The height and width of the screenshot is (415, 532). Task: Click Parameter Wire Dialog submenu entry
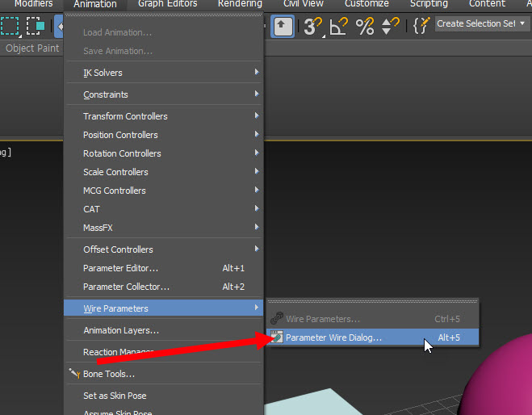pyautogui.click(x=372, y=337)
